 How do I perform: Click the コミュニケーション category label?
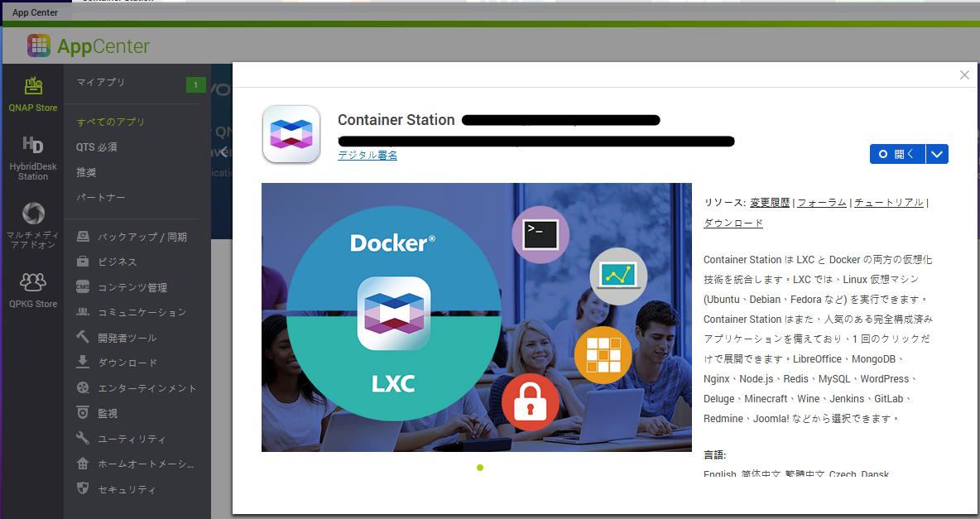tap(142, 312)
